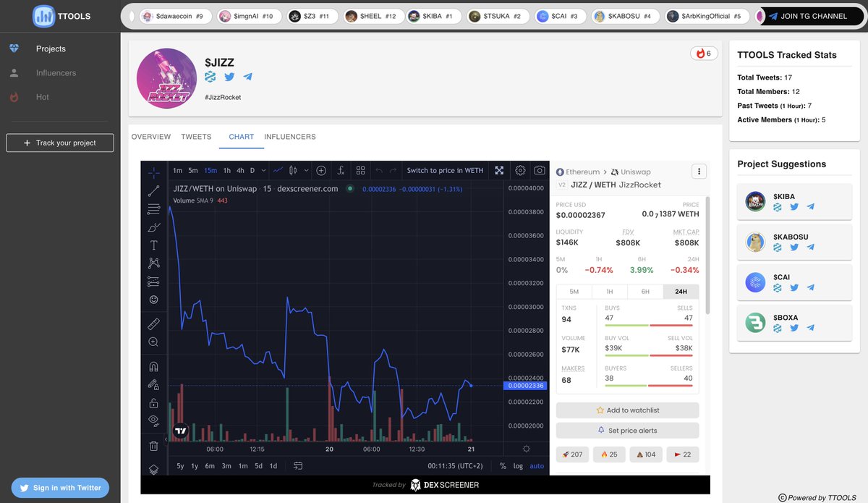Toggle stay in drawing mode
Screen dimensions: 868x503
(154, 385)
